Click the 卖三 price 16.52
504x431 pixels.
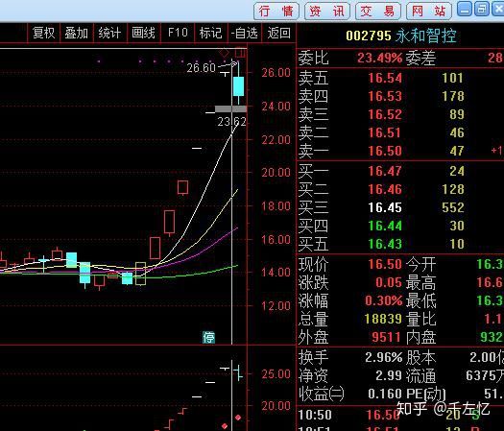(x=385, y=114)
